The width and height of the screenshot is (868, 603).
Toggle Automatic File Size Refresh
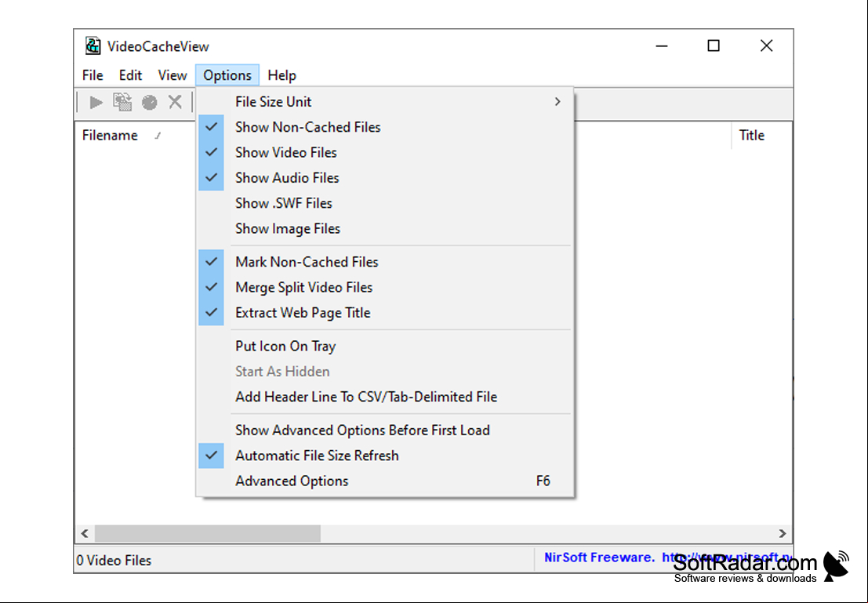(385, 456)
